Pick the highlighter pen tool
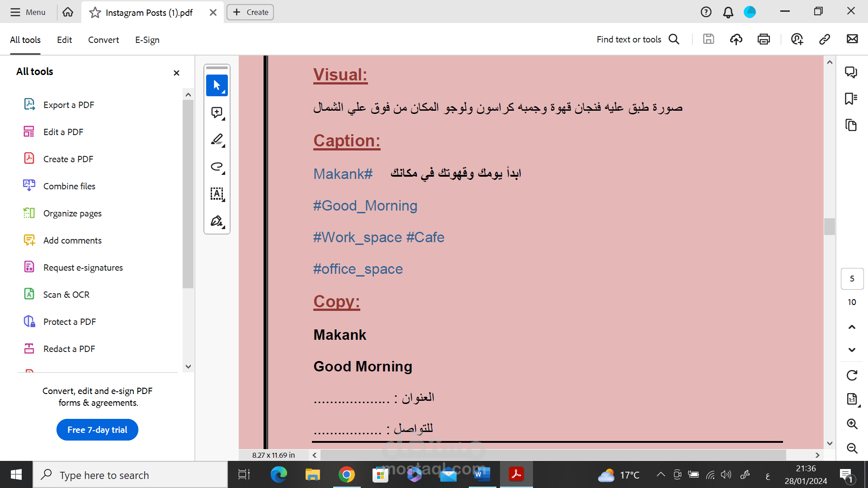 click(217, 140)
